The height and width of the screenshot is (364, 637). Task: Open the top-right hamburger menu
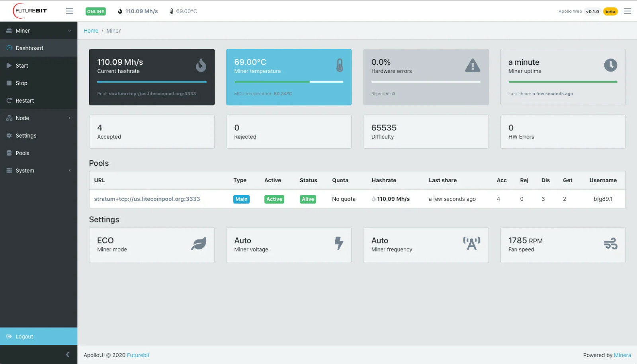tap(627, 11)
